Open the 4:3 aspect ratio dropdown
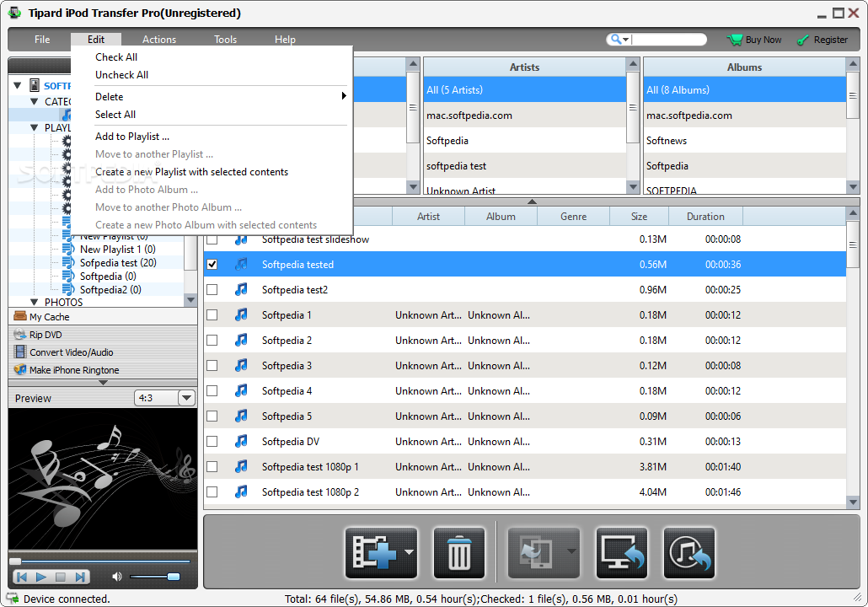 [186, 398]
